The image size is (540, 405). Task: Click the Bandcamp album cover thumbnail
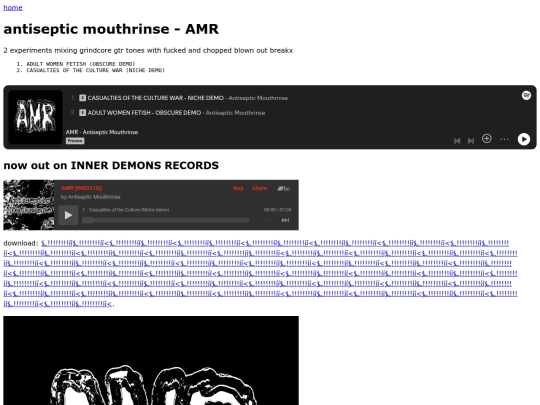pyautogui.click(x=29, y=205)
